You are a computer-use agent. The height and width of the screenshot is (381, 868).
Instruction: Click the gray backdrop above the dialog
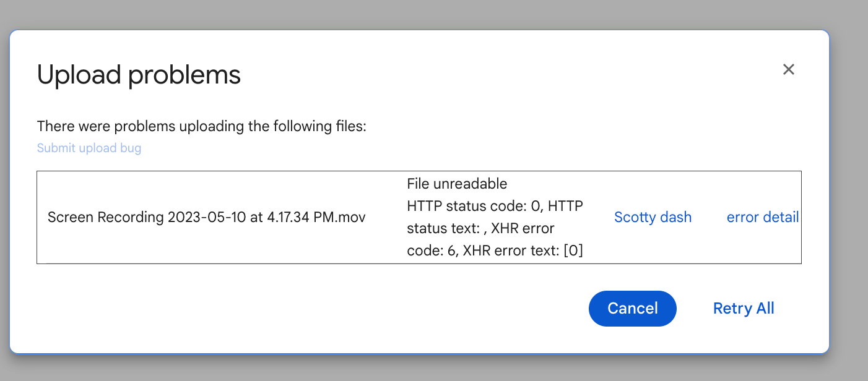[433, 14]
